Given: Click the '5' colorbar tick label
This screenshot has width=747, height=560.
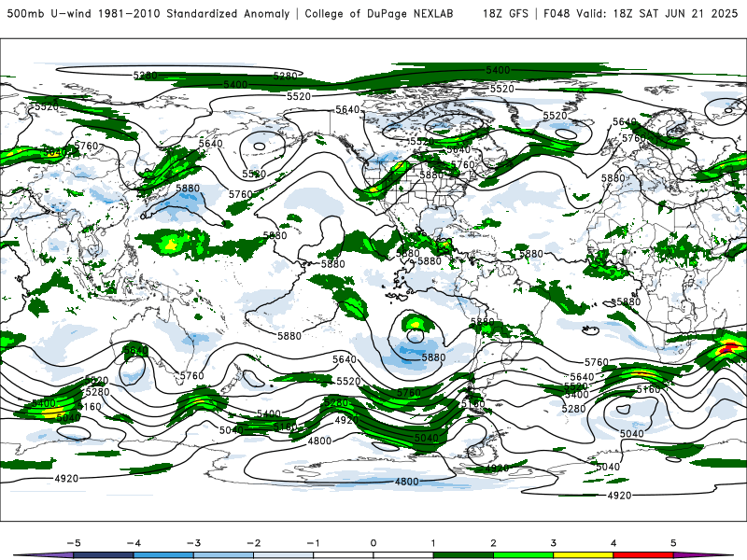Looking at the screenshot, I should [673, 543].
